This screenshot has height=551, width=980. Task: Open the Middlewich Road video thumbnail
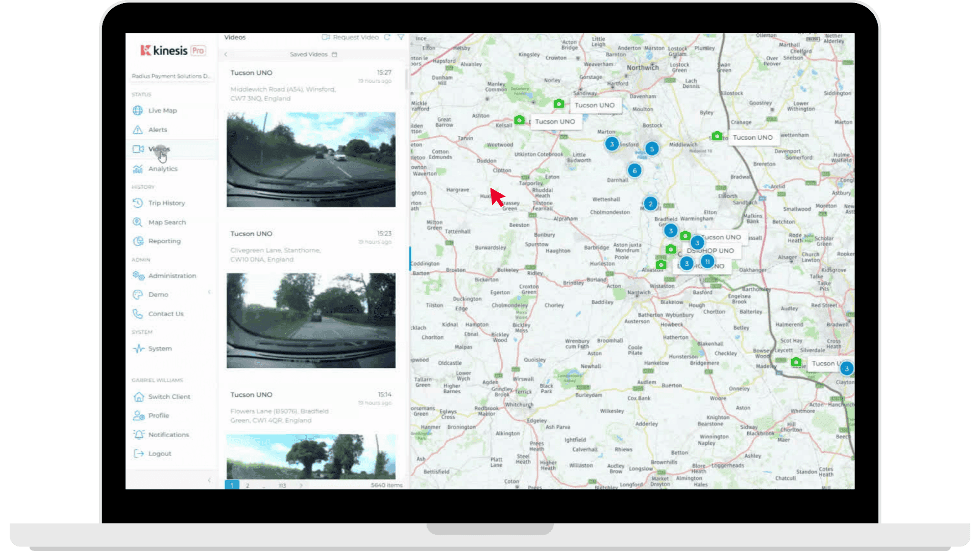[x=311, y=160]
